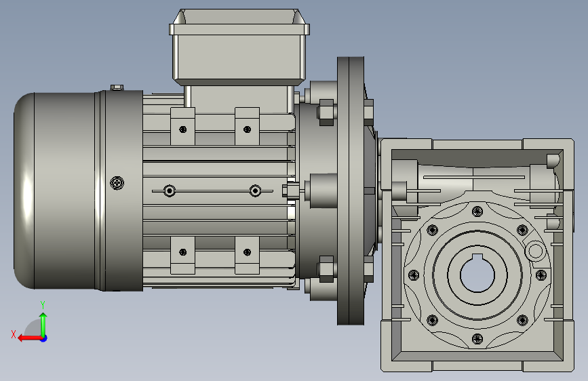This screenshot has width=588, height=381.
Task: Select the right nameplate screw on motor body
Action: click(256, 191)
